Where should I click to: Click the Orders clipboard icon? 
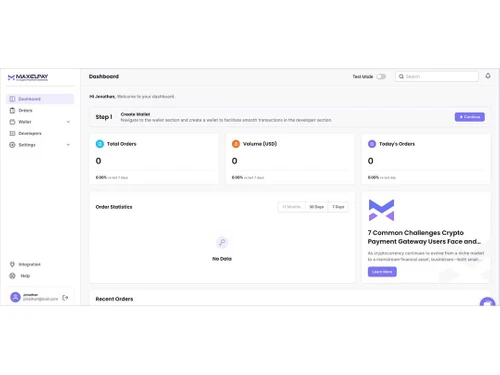12,110
